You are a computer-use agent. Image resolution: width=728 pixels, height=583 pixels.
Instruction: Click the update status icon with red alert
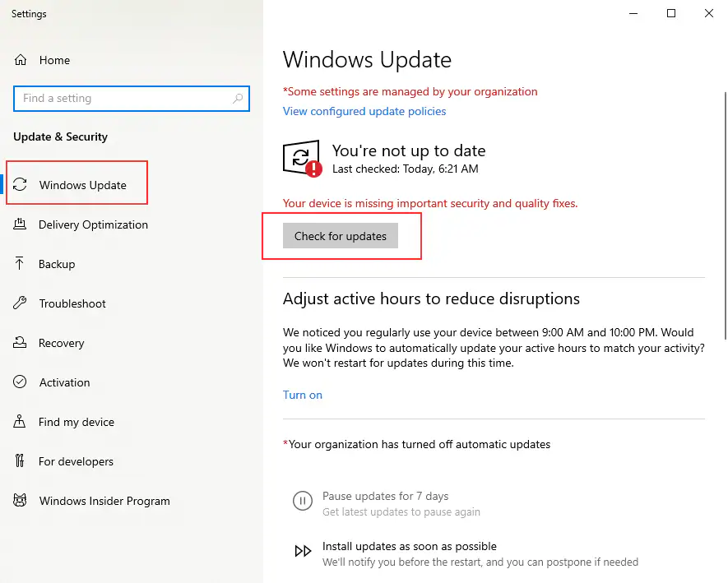(302, 158)
